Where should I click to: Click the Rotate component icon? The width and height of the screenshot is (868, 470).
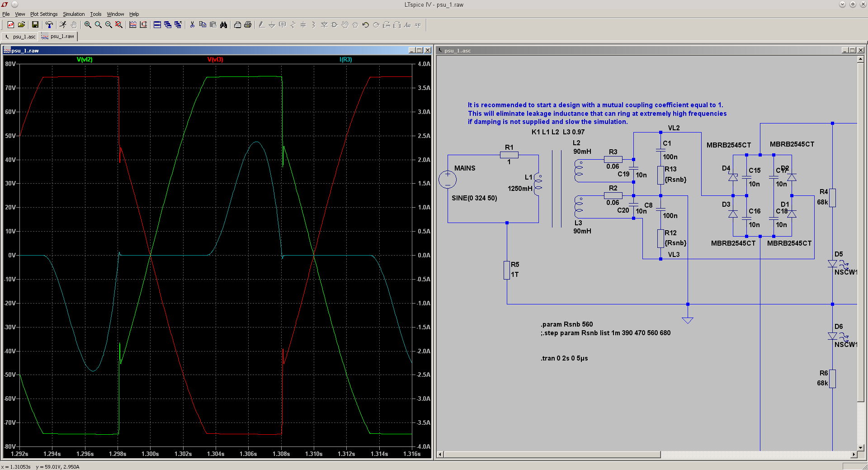(x=387, y=25)
